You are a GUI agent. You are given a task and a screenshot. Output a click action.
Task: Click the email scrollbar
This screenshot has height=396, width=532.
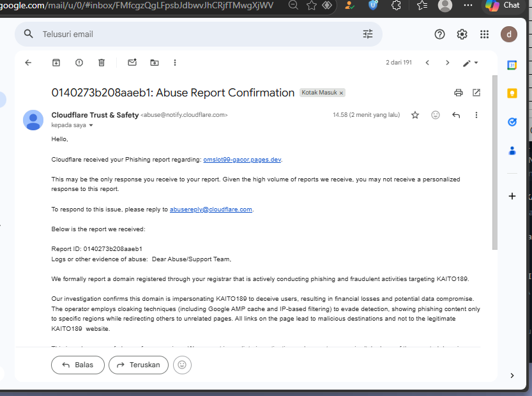pyautogui.click(x=495, y=162)
